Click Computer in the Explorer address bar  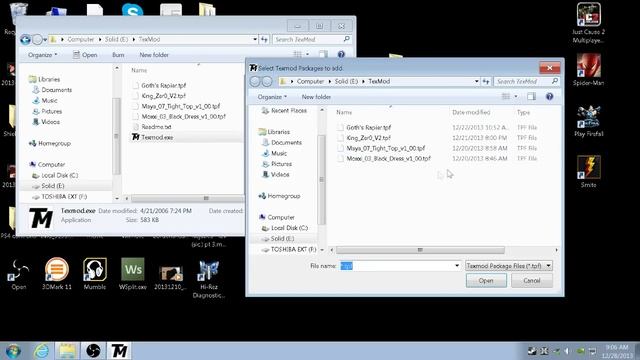tap(81, 40)
